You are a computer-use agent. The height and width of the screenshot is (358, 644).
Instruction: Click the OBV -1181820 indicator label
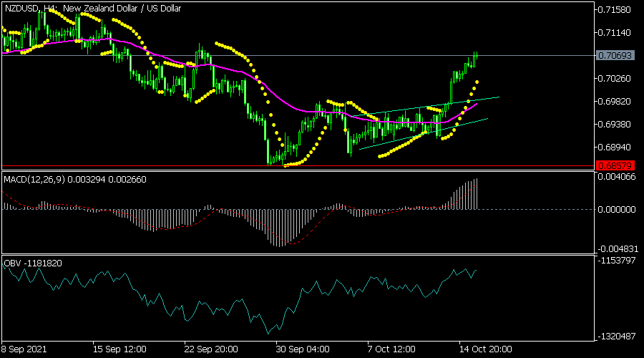33,263
